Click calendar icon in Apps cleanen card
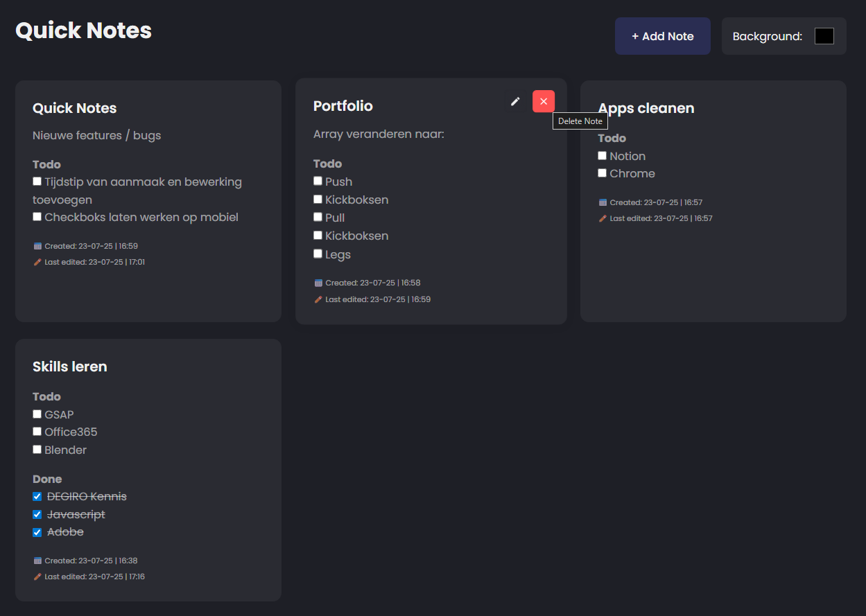The image size is (866, 616). click(603, 202)
